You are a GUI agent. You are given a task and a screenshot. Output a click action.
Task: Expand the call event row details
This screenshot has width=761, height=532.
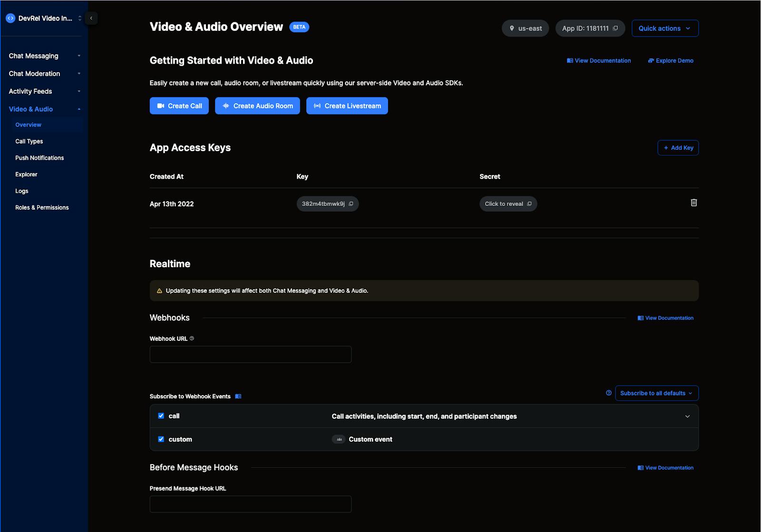point(687,416)
